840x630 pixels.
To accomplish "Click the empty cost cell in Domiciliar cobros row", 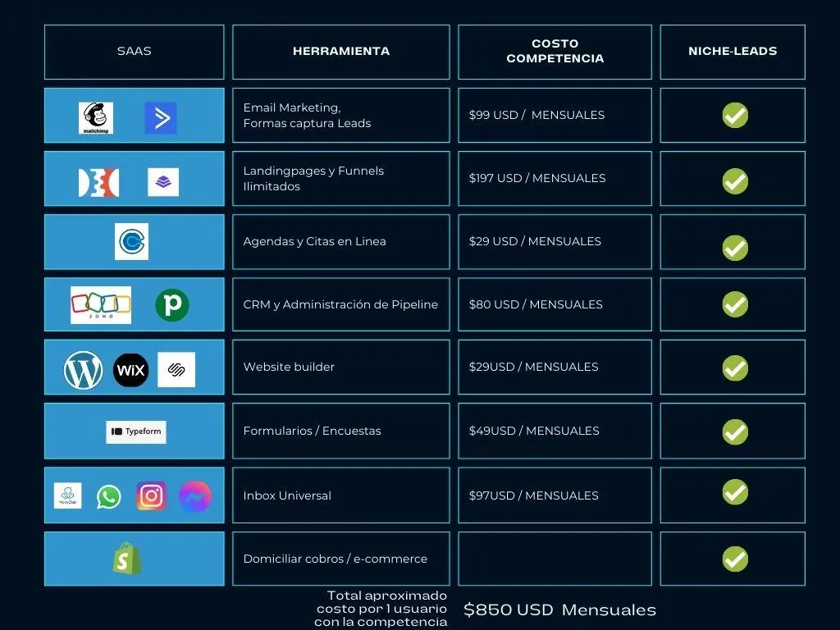I will click(x=555, y=559).
